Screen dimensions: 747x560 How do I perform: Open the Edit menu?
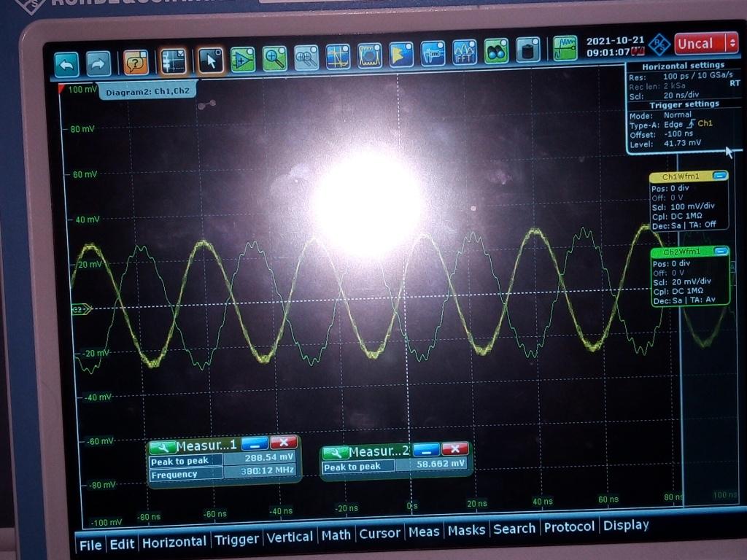[122, 543]
